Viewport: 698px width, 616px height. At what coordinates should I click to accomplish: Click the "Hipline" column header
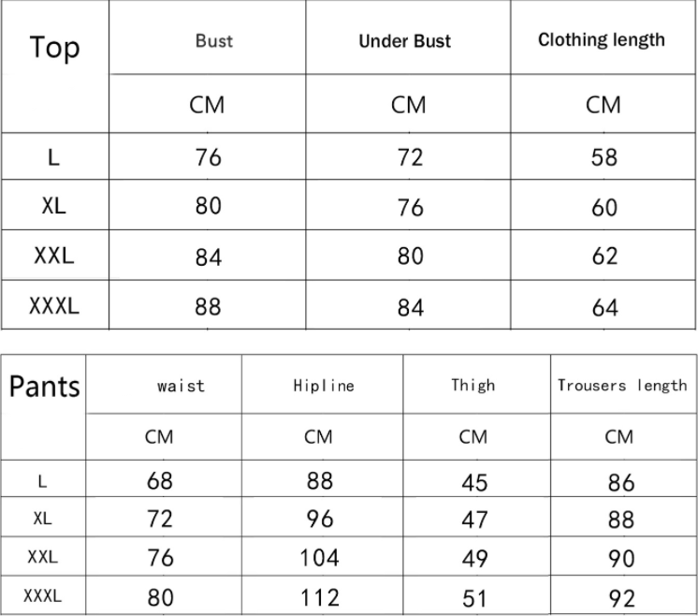click(x=324, y=386)
